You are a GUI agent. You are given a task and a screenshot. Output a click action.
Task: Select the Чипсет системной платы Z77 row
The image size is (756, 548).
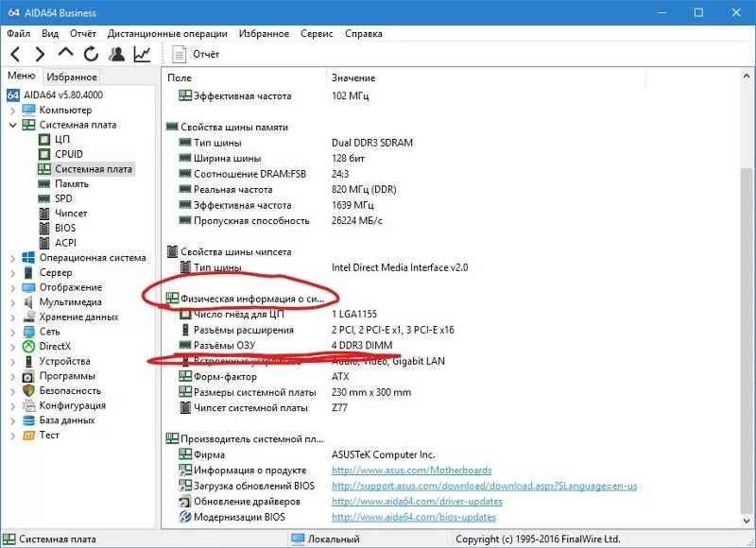(263, 408)
